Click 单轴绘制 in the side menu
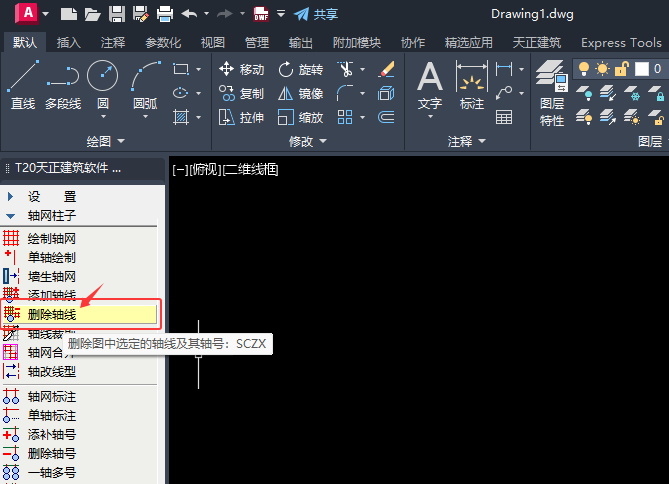This screenshot has height=484, width=669. pyautogui.click(x=52, y=257)
